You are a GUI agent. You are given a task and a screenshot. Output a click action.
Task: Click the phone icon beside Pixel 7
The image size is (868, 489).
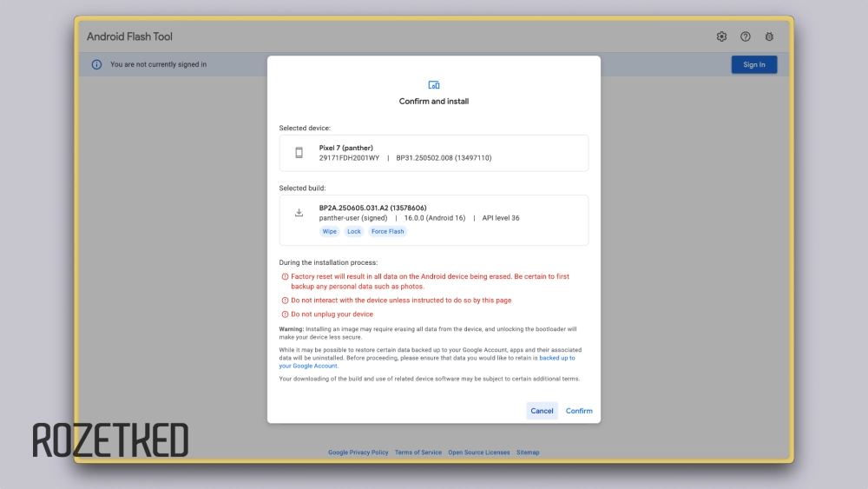pos(299,153)
